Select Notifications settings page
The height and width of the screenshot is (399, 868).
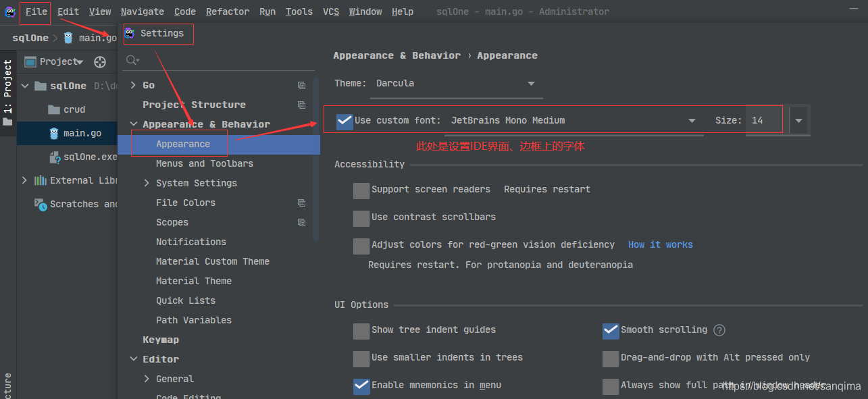click(x=191, y=242)
